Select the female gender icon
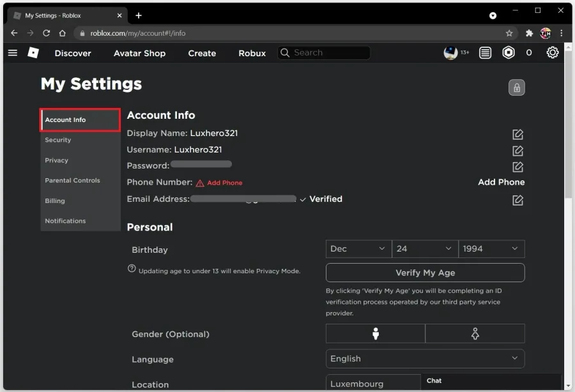Viewport: 575px width, 392px height. (x=475, y=333)
